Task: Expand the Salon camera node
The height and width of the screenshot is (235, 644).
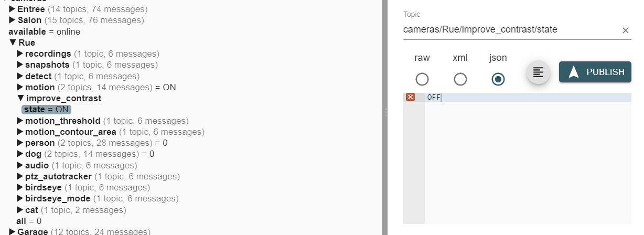Action: coord(13,20)
